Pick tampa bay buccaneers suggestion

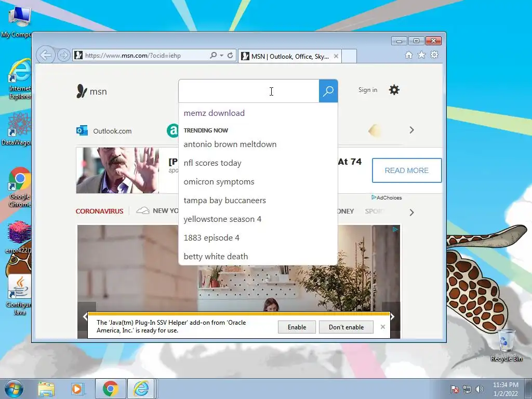point(224,200)
